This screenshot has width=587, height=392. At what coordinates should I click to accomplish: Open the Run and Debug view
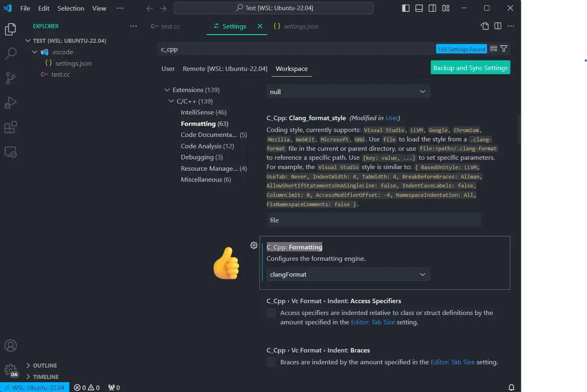[11, 103]
